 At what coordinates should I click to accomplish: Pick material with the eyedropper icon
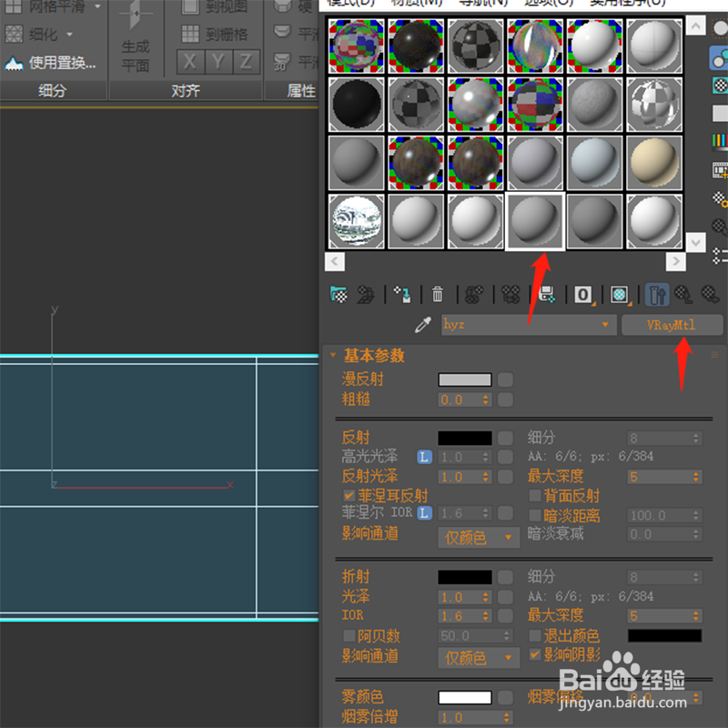click(x=423, y=325)
